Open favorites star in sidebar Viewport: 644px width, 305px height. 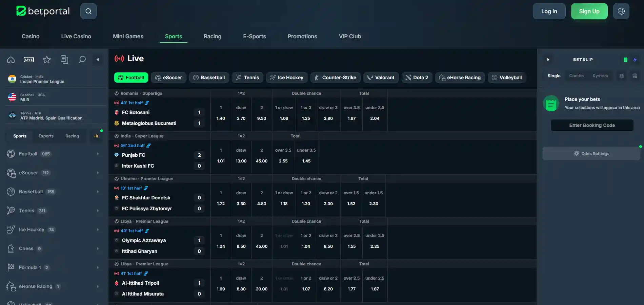(47, 60)
